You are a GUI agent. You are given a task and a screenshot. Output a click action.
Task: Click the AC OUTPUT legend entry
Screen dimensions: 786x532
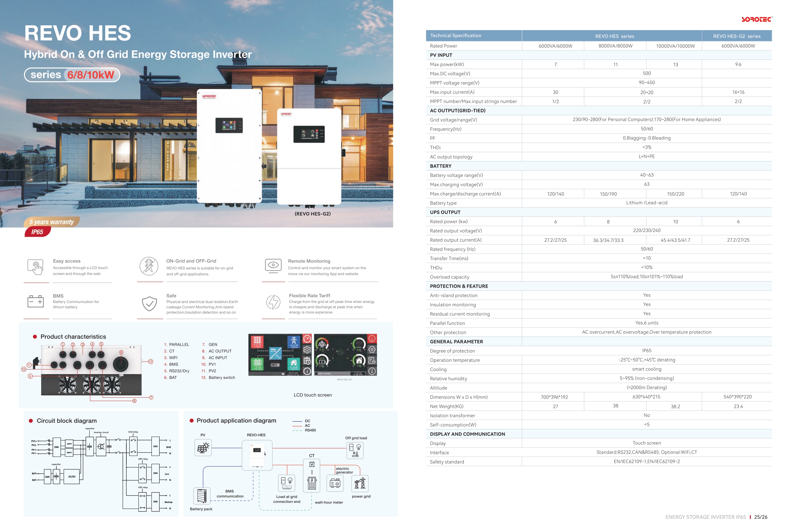click(217, 351)
